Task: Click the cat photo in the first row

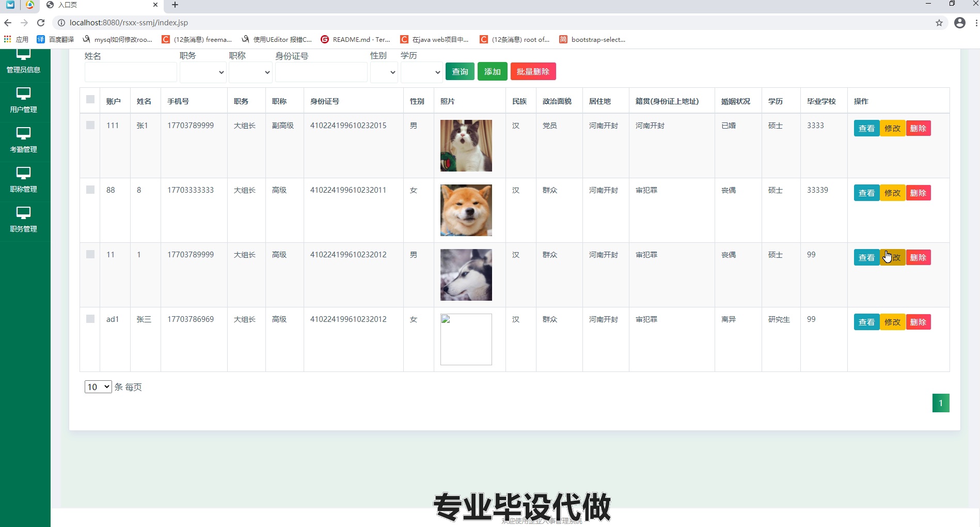Action: pos(466,145)
